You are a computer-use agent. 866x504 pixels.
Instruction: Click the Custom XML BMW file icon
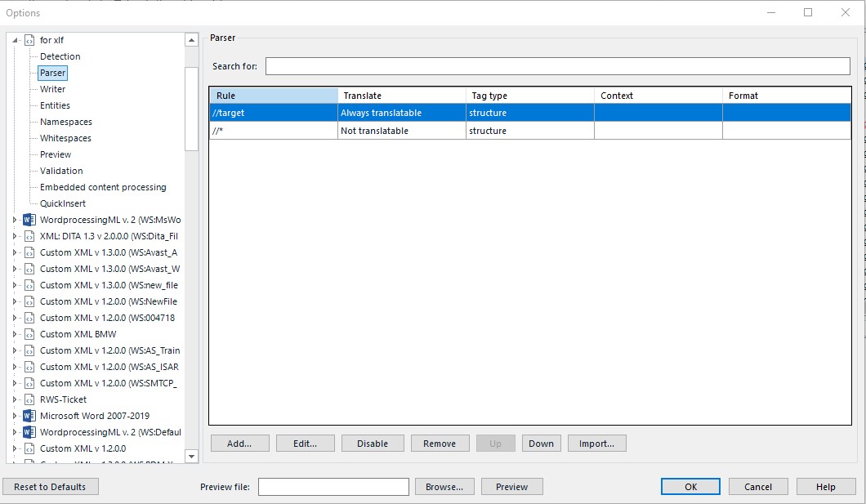pos(29,333)
